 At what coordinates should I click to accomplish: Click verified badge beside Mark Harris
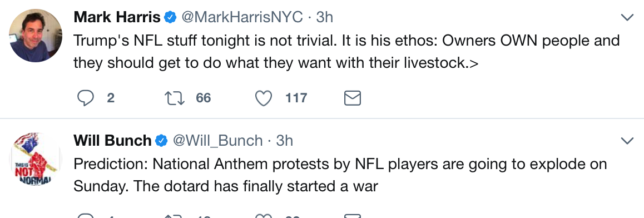170,17
